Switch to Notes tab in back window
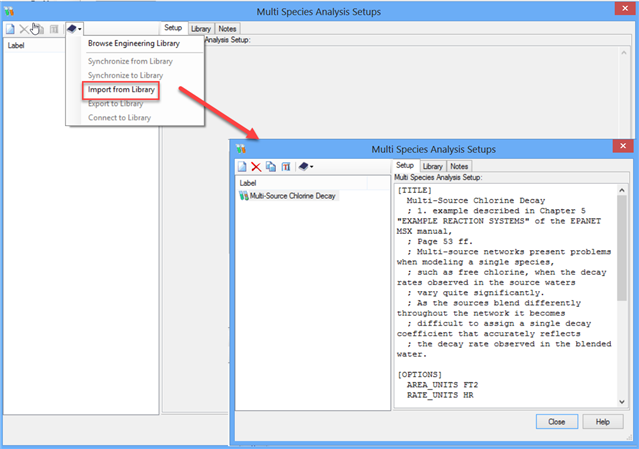The width and height of the screenshot is (639, 449). coord(227,29)
